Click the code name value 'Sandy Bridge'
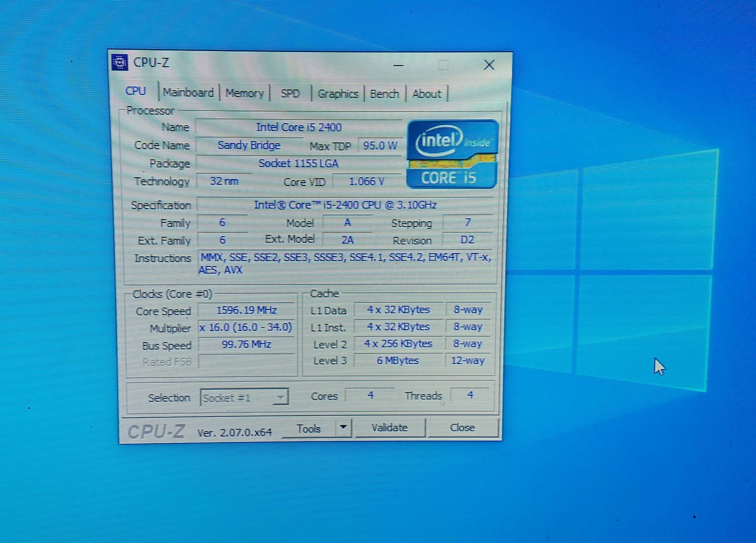The height and width of the screenshot is (543, 756). click(249, 145)
